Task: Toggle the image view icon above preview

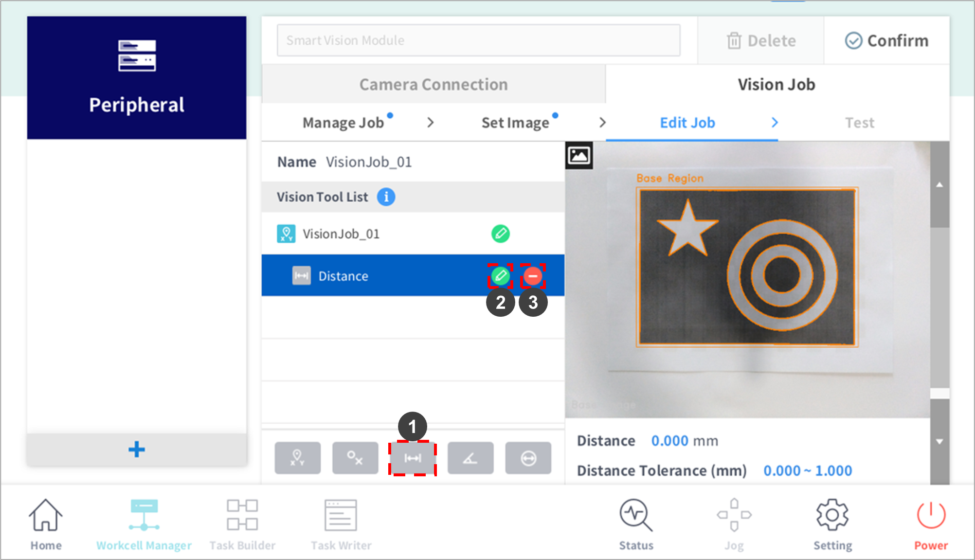Action: [x=579, y=156]
